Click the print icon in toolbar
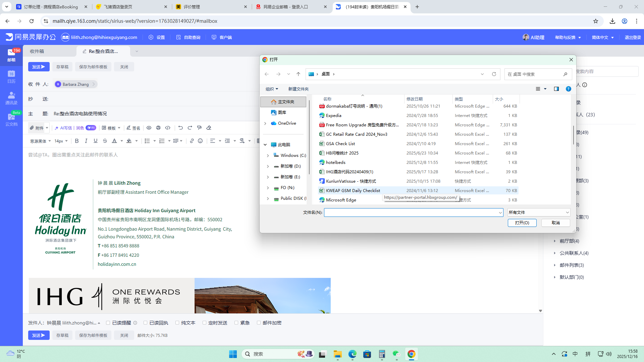The width and height of the screenshot is (644, 362). click(x=158, y=128)
